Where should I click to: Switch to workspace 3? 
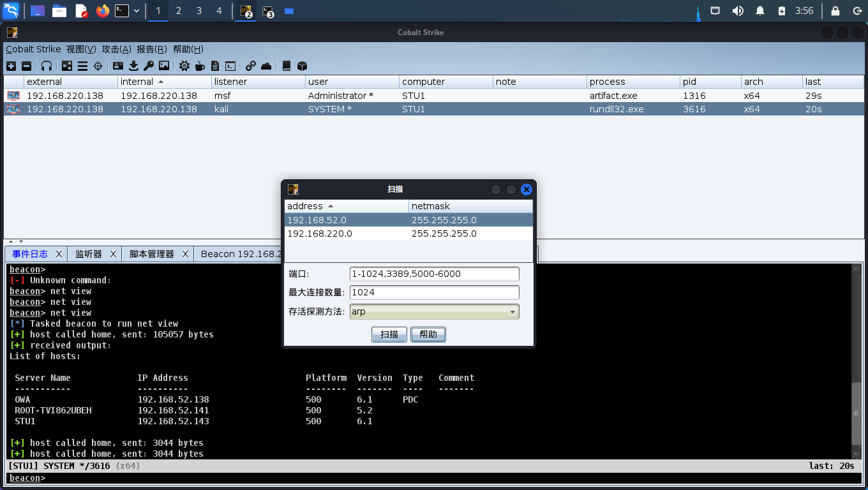(x=199, y=11)
